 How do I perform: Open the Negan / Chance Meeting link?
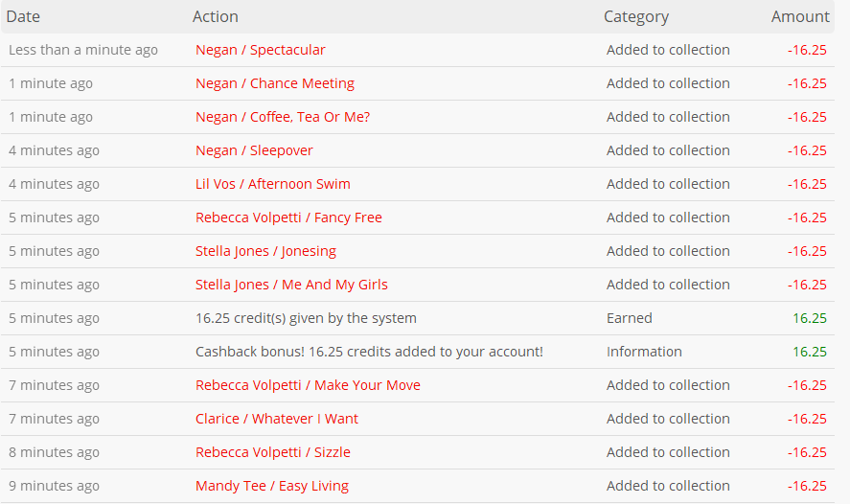(275, 83)
